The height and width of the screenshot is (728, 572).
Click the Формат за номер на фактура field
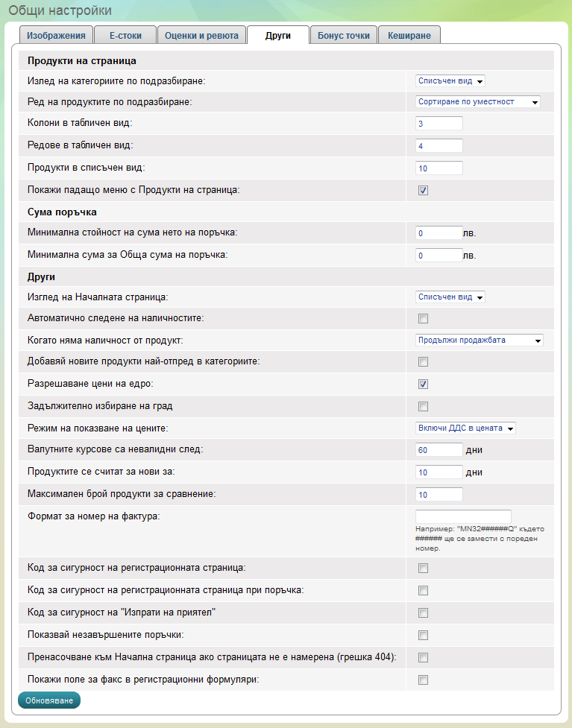[463, 516]
